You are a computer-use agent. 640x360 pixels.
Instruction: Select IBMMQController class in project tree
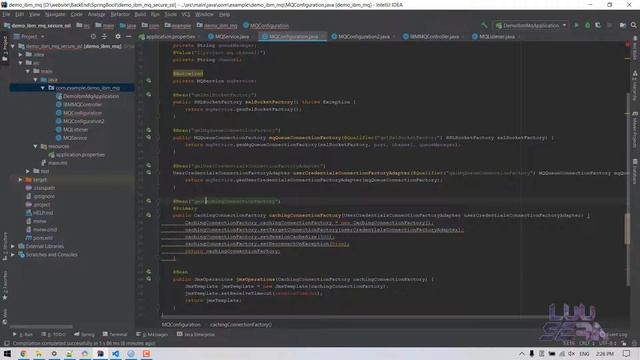click(x=82, y=104)
